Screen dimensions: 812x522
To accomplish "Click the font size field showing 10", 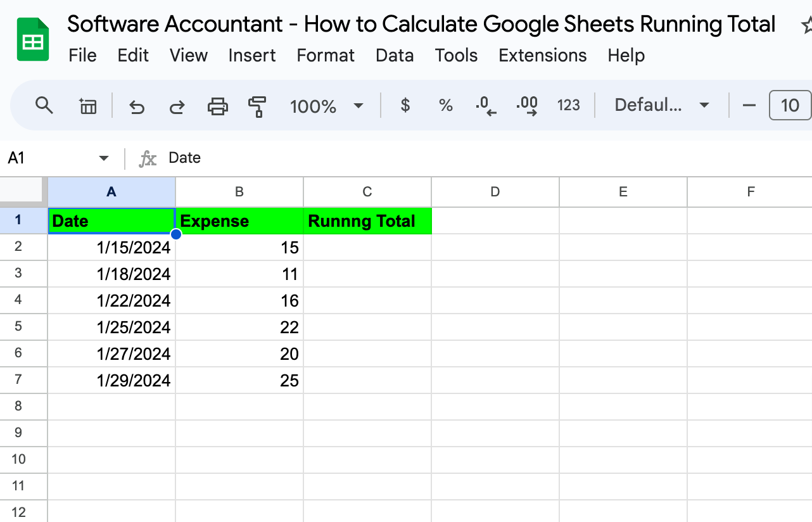I will 790,105.
